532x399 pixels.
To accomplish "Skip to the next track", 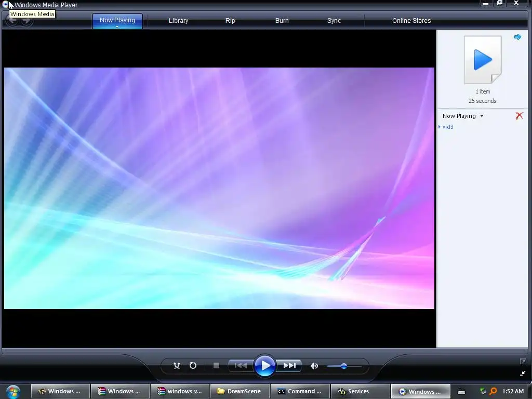I will coord(289,365).
